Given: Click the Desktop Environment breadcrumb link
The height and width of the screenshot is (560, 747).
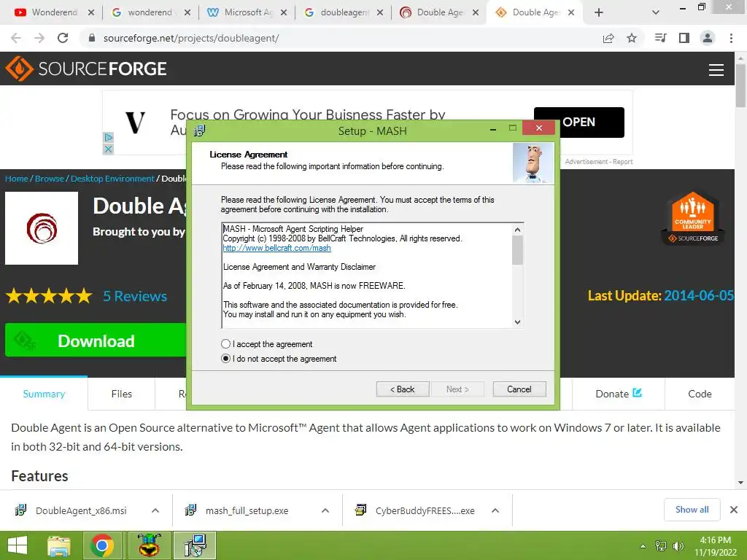Looking at the screenshot, I should tap(112, 179).
